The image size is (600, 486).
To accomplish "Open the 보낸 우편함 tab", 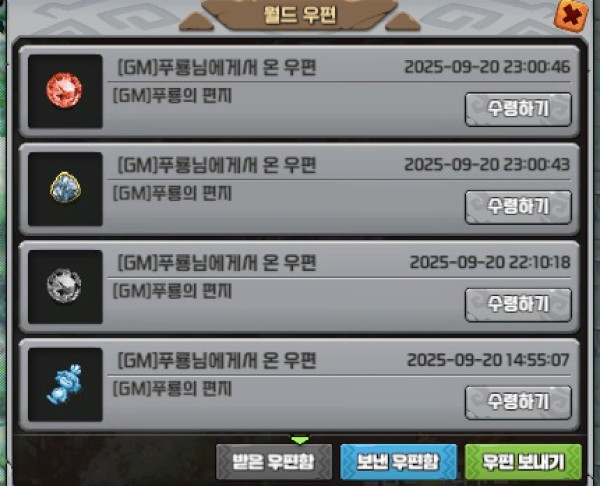I will 398,462.
